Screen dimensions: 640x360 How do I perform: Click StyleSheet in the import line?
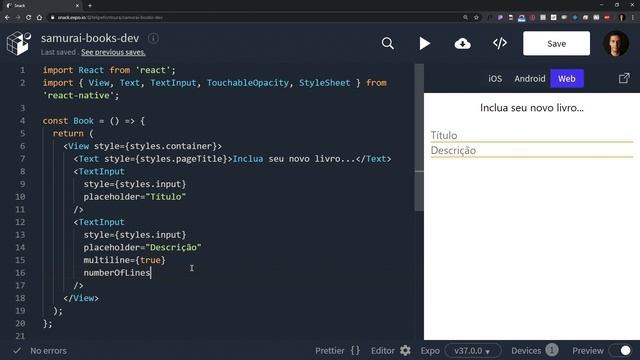[x=324, y=83]
